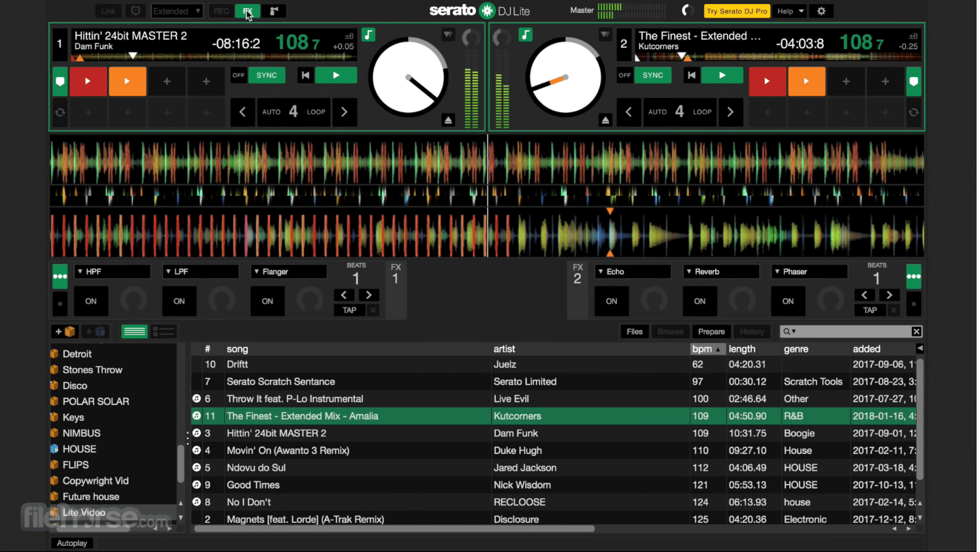Double deck 2 auto loop length
This screenshot has width=980, height=552.
pyautogui.click(x=730, y=112)
